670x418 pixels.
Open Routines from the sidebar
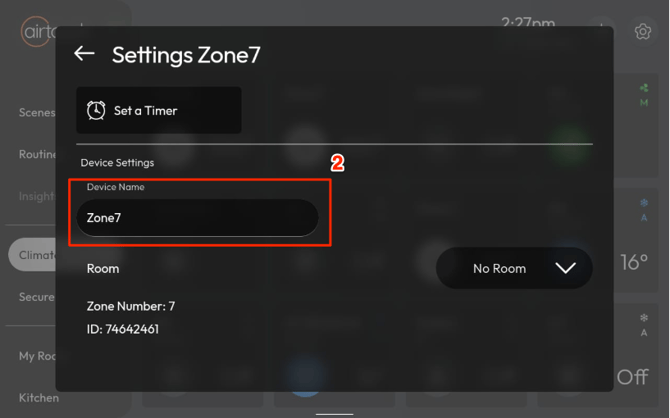click(37, 155)
